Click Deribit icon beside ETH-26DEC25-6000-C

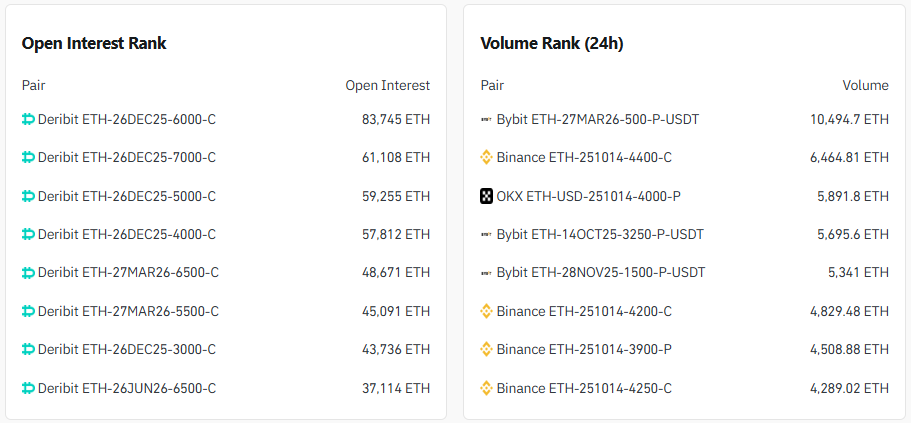pyautogui.click(x=28, y=119)
